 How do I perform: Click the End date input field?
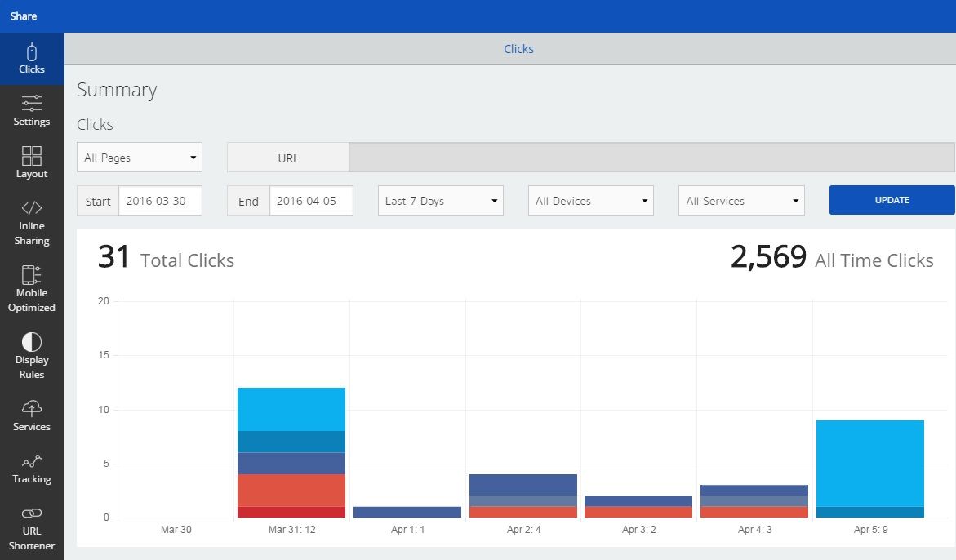pyautogui.click(x=310, y=201)
